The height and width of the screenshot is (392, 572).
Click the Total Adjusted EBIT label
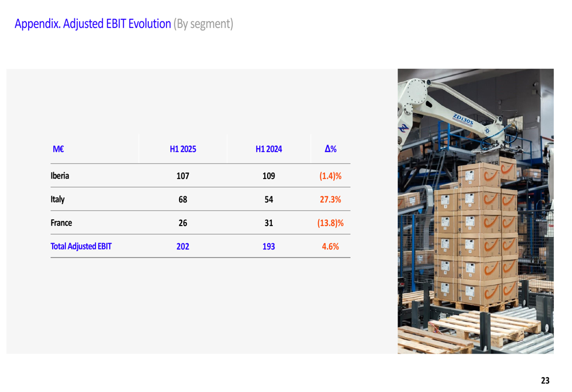pyautogui.click(x=81, y=247)
